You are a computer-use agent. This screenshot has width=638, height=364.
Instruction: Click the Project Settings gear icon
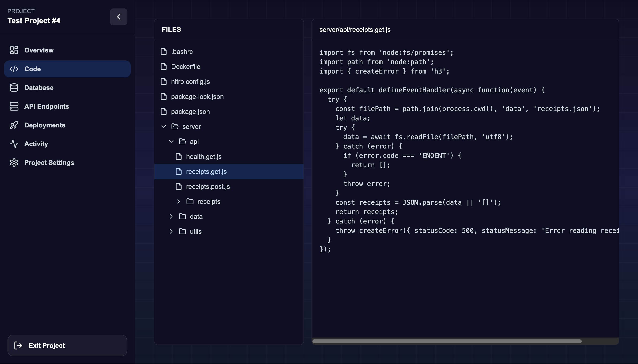click(14, 163)
